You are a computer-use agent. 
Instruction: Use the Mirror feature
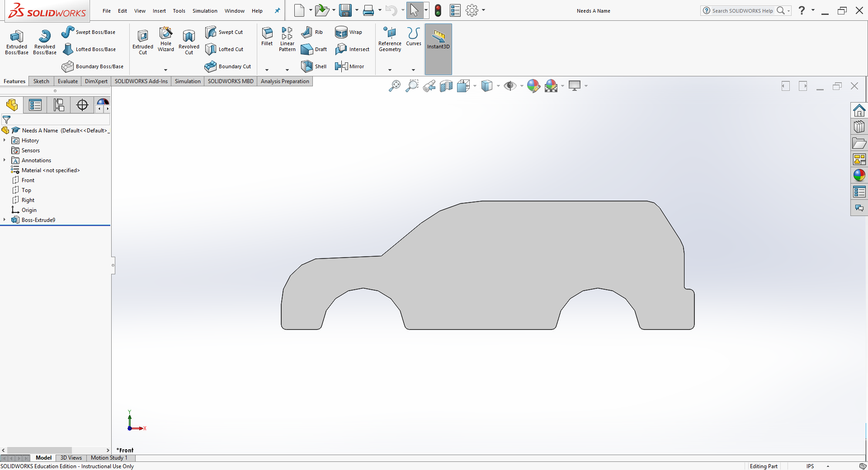[x=349, y=66]
